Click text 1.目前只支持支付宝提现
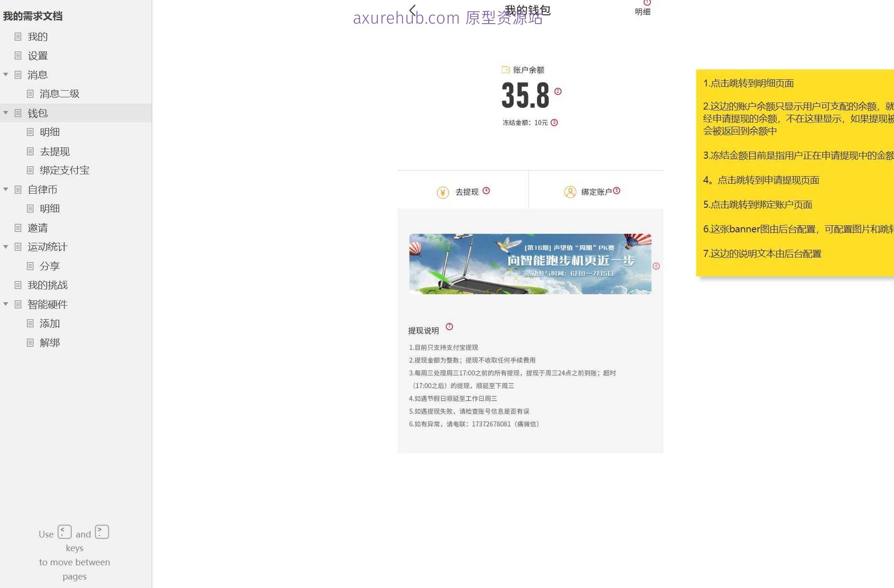The width and height of the screenshot is (894, 588). (x=443, y=347)
